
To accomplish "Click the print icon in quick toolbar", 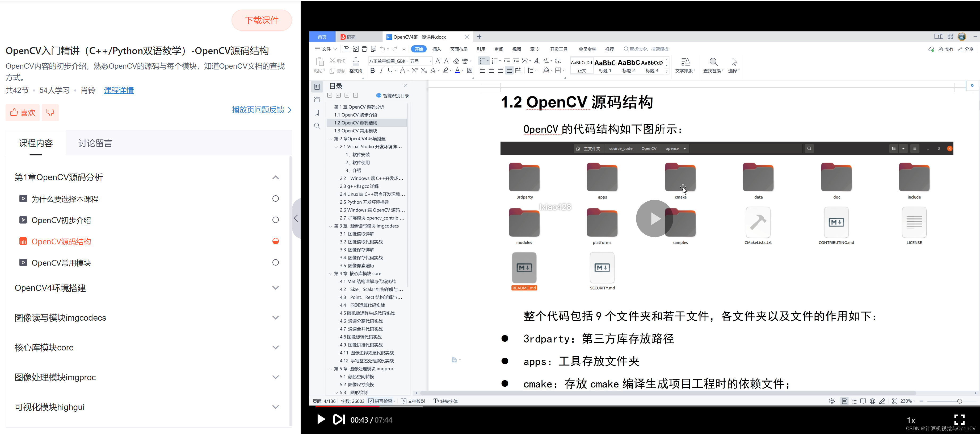I will tap(364, 49).
